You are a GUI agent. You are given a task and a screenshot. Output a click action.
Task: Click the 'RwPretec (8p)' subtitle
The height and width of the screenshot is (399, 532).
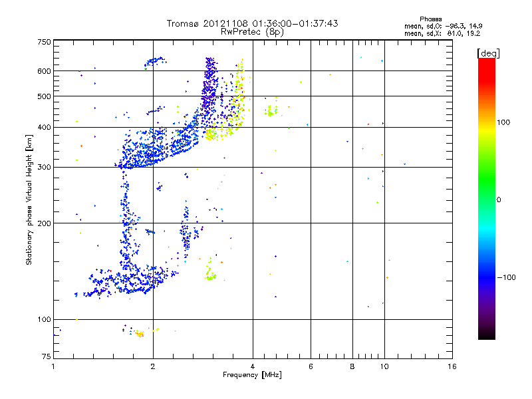point(252,32)
